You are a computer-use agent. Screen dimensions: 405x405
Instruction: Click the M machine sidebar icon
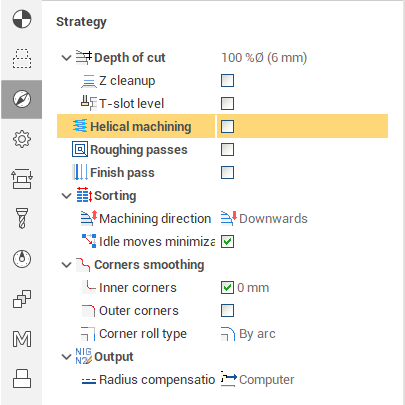(x=22, y=339)
